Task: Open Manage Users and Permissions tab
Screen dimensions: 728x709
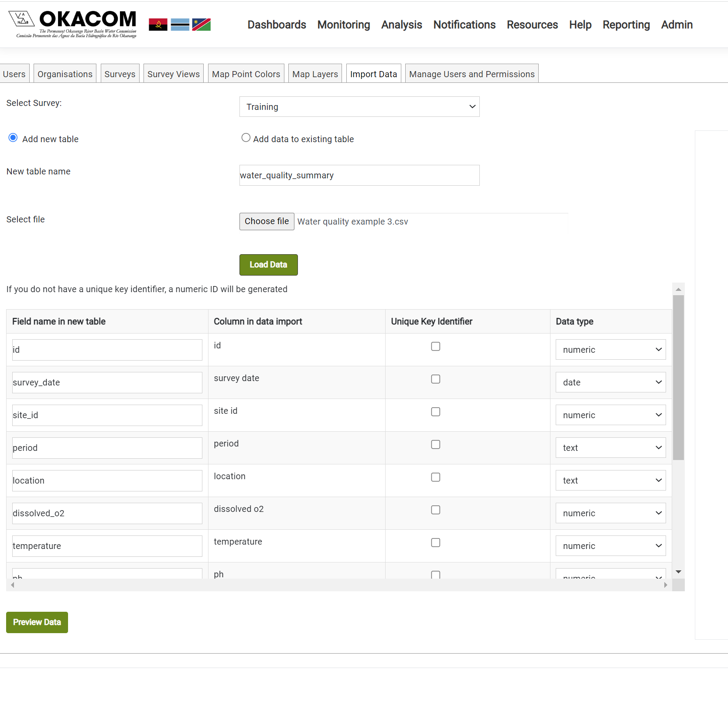Action: [x=472, y=74]
